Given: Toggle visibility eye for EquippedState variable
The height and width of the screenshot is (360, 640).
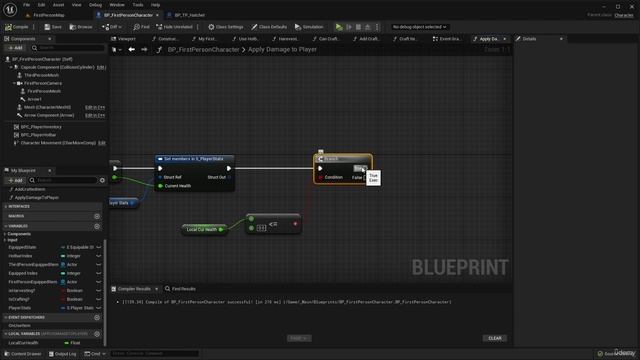Looking at the screenshot, I should (98, 247).
